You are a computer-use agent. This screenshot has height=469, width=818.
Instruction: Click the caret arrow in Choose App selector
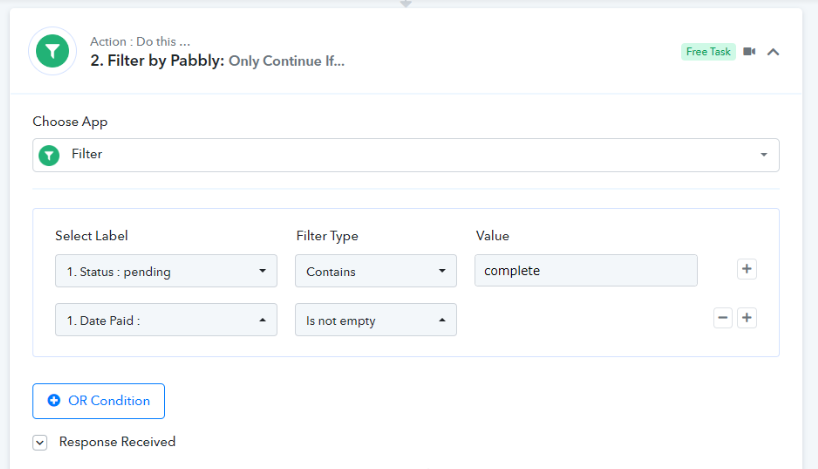point(763,155)
